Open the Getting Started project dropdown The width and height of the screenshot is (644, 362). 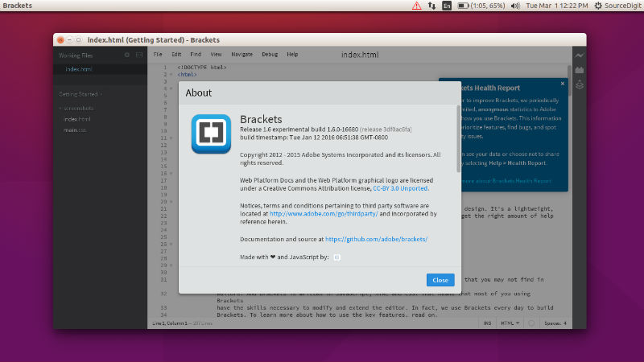click(80, 94)
